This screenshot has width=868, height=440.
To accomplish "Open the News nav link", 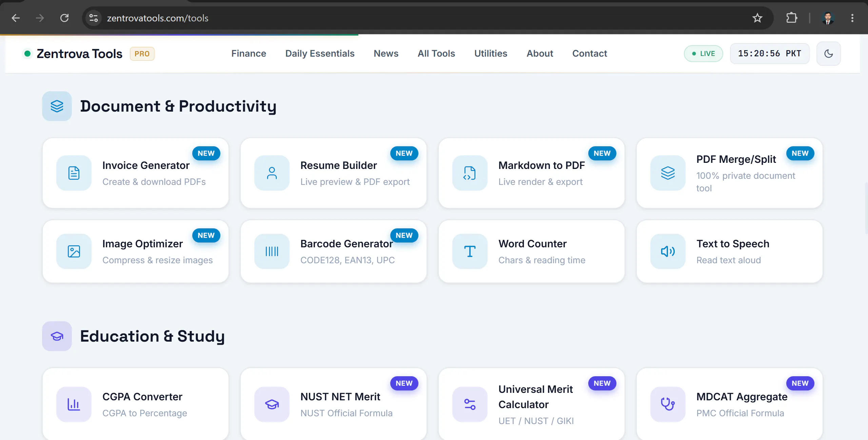I will point(386,54).
